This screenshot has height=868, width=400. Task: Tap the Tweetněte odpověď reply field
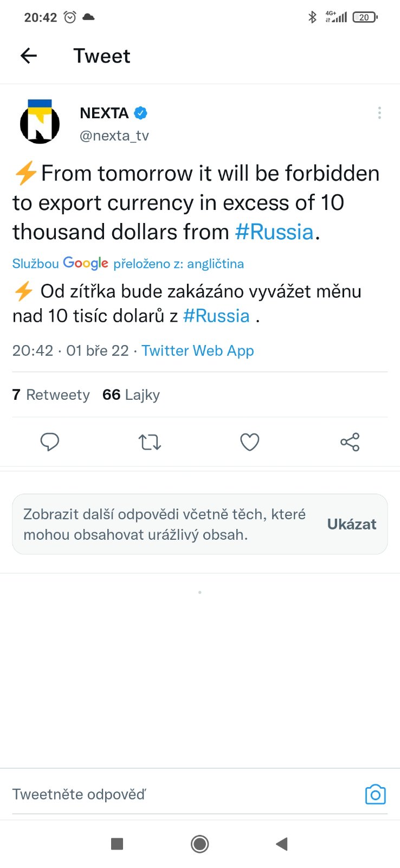coord(163,794)
